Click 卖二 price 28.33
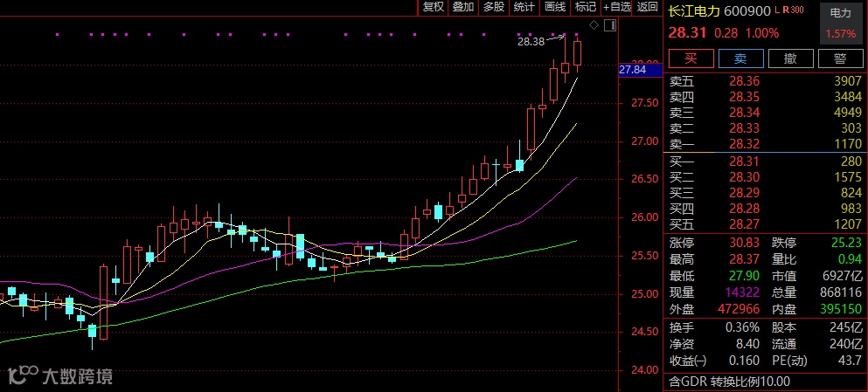 [x=744, y=128]
